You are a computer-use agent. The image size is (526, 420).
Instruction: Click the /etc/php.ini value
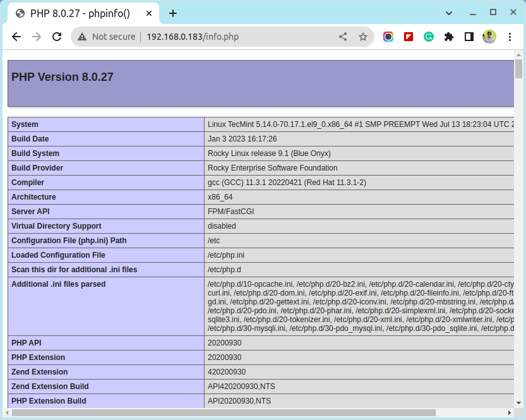(226, 255)
